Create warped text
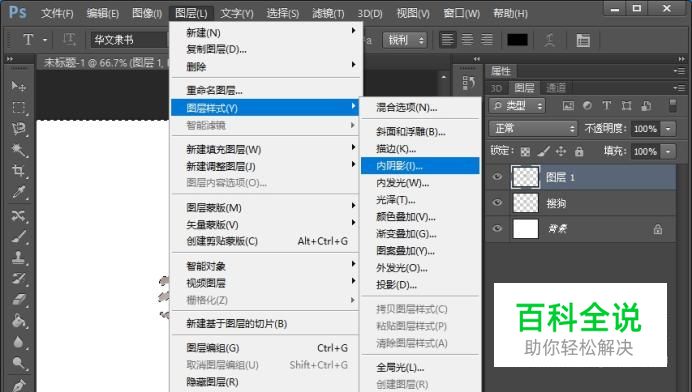The height and width of the screenshot is (392, 692). click(549, 40)
